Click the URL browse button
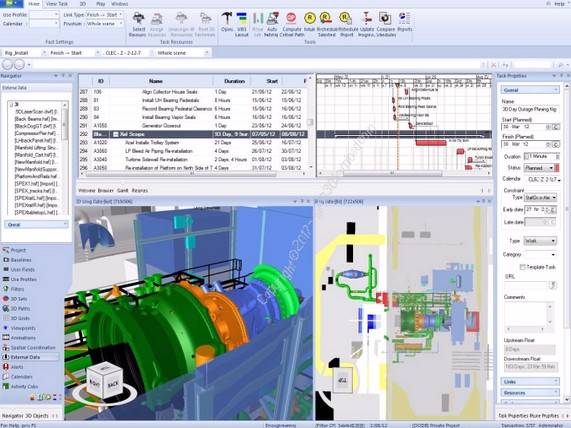 click(553, 285)
